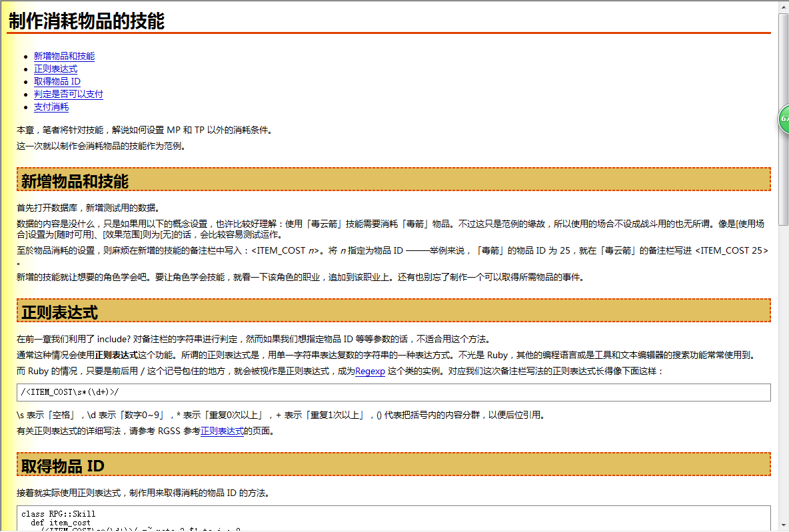The image size is (789, 532).
Task: Open the 新增物品和技能 table of contents link
Action: coord(64,57)
